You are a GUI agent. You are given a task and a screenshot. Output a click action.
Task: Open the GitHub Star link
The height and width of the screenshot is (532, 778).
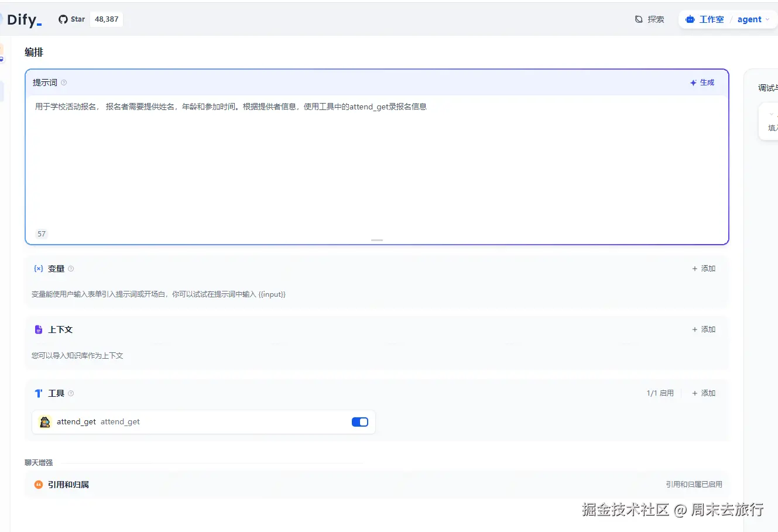71,19
